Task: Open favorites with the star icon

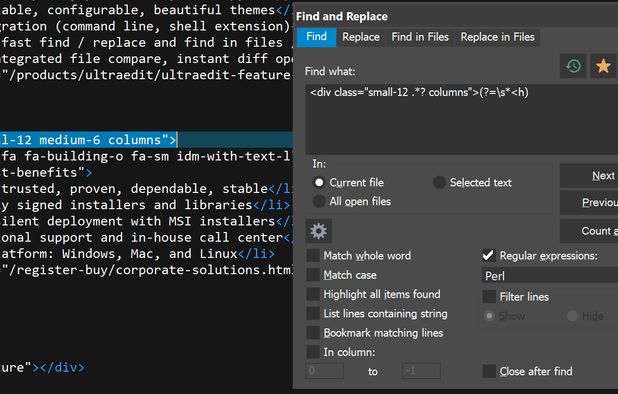Action: (603, 66)
